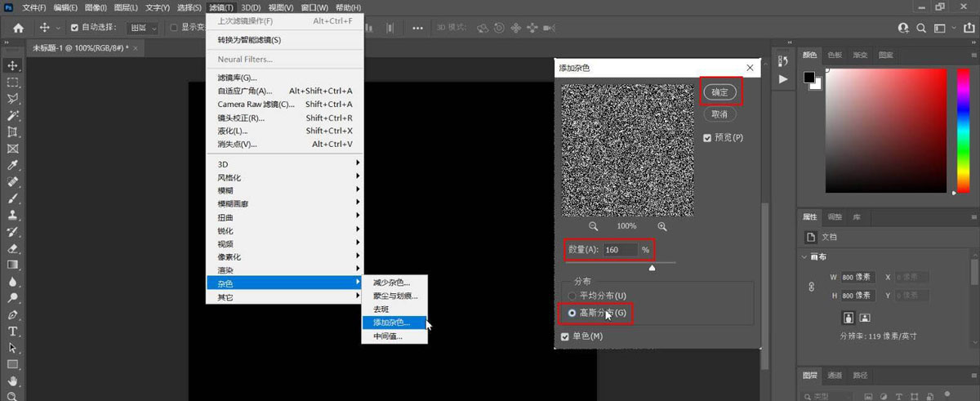This screenshot has height=401, width=980.
Task: Select the Path Selection tool
Action: 13,348
